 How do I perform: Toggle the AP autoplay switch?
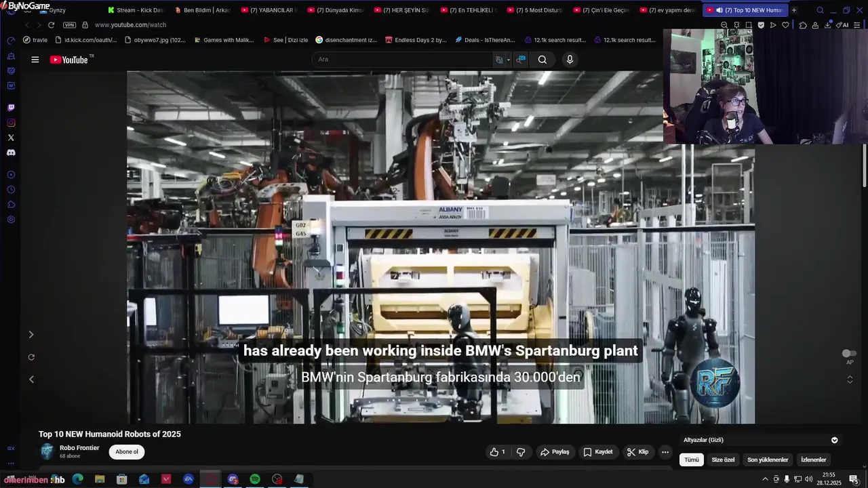click(849, 354)
